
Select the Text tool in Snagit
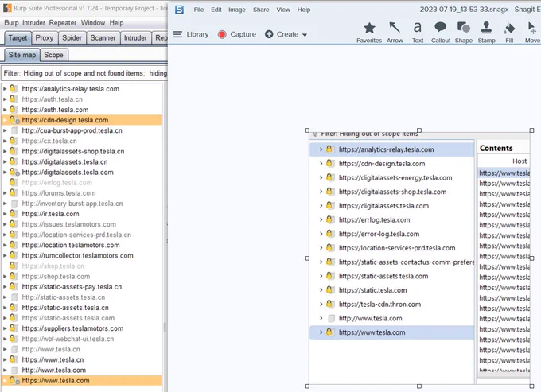pyautogui.click(x=418, y=33)
